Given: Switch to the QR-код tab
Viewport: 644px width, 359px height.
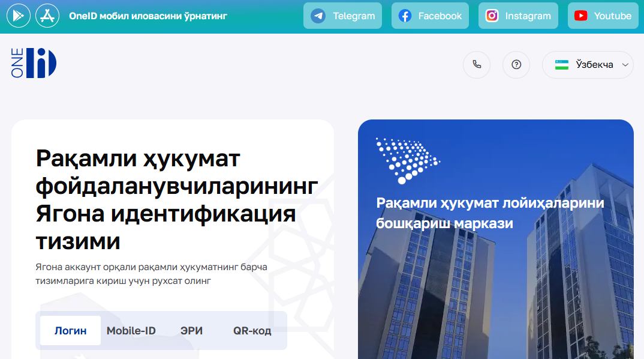Looking at the screenshot, I should click(252, 331).
